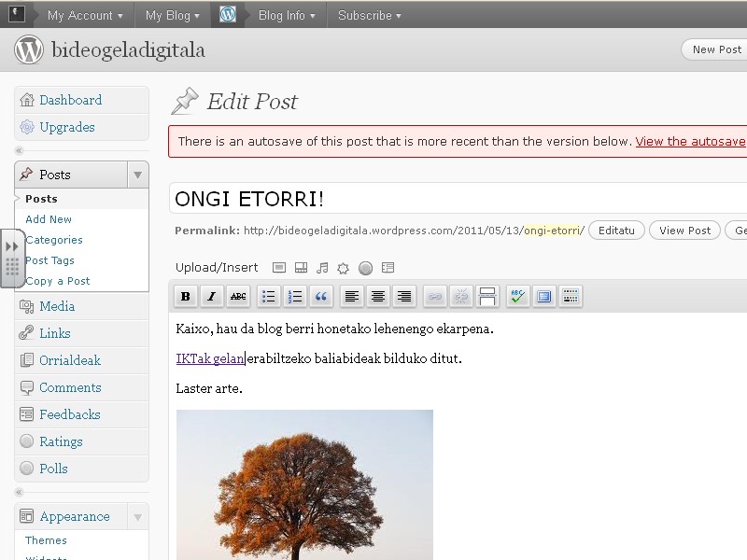Image resolution: width=747 pixels, height=560 pixels.
Task: Open Media section in sidebar
Action: pos(81,306)
